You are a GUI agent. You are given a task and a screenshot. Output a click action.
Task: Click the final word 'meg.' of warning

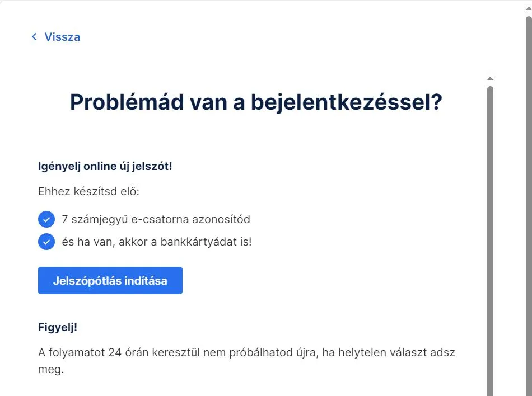[51, 370]
